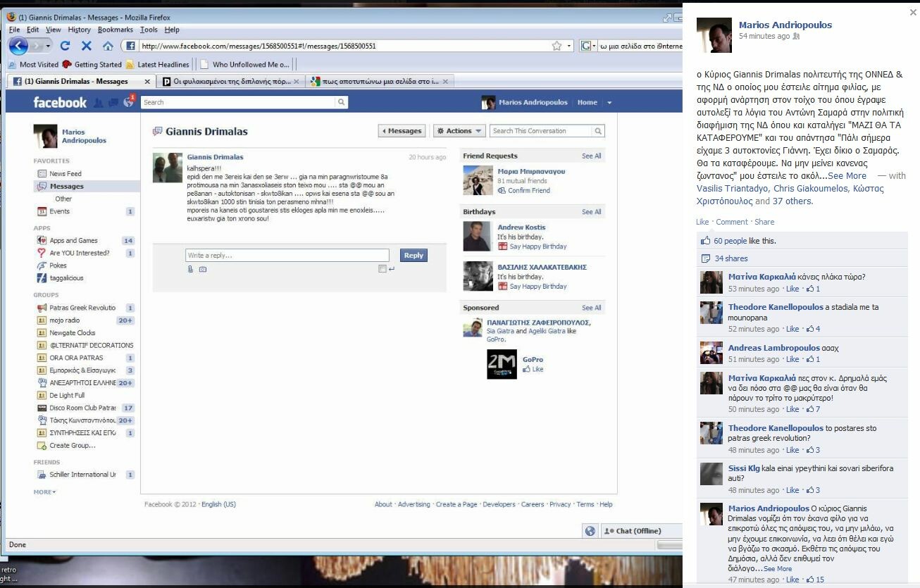
Task: Bookmark this page with the star icon
Action: point(557,46)
